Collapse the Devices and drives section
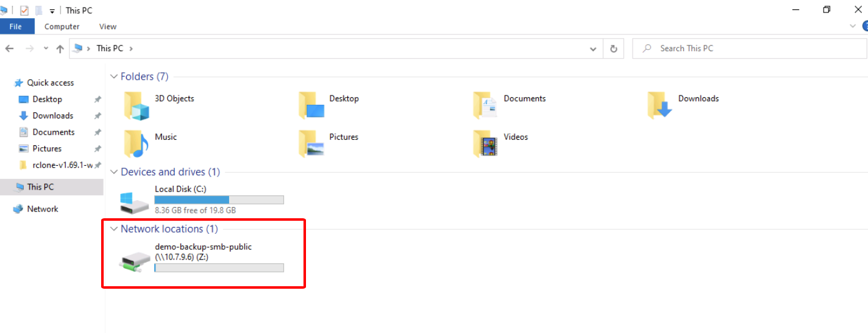 point(114,172)
